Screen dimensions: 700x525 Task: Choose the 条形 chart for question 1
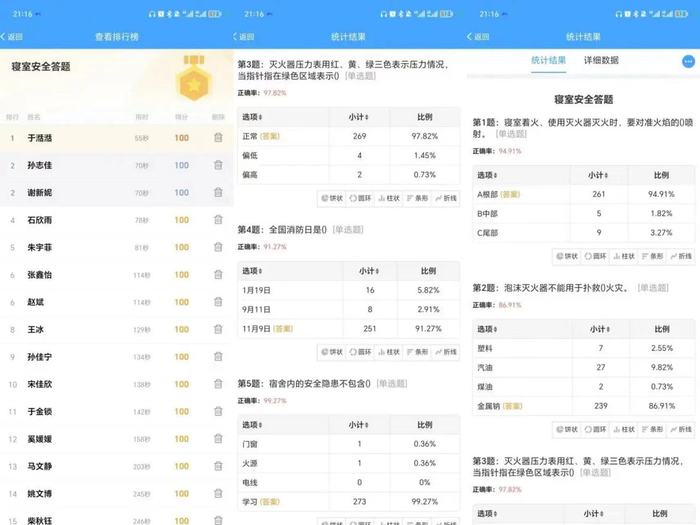click(654, 257)
